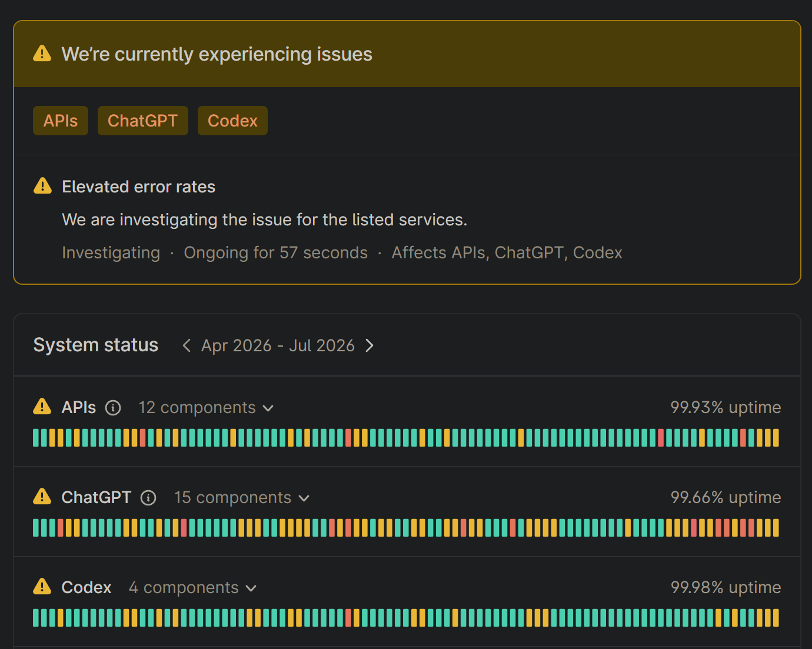Click the warning icon on the APIs status row

[x=42, y=407]
